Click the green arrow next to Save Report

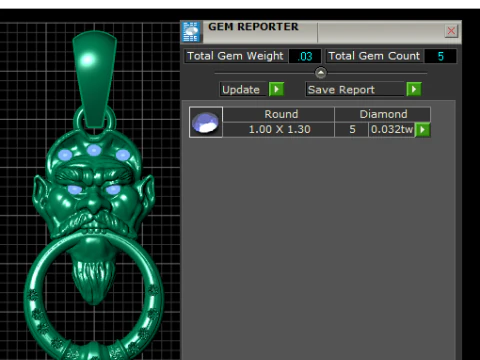coord(414,89)
